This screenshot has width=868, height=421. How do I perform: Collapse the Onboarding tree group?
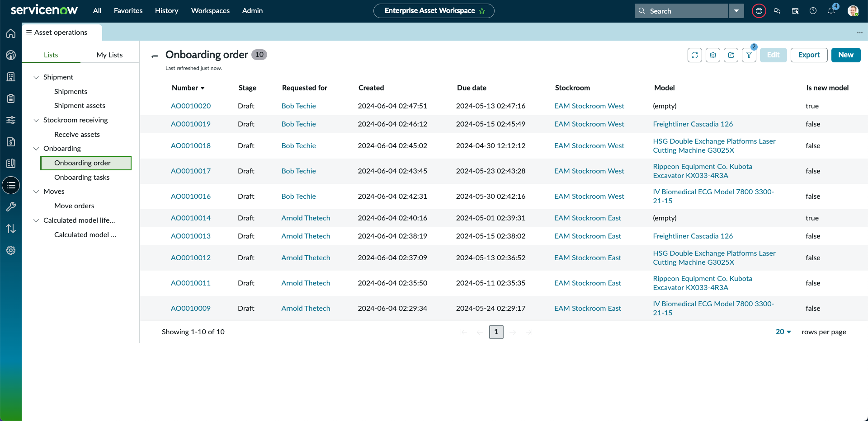(x=36, y=149)
